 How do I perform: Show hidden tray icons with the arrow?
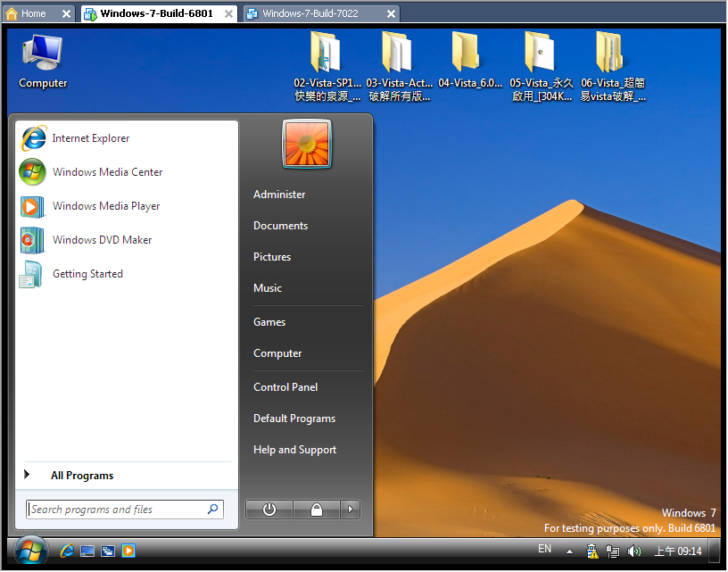click(570, 552)
